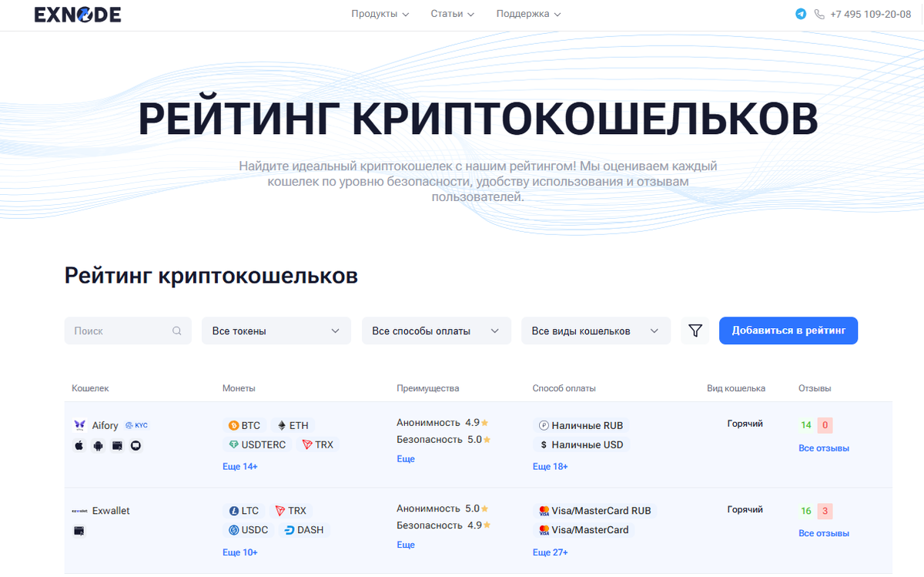This screenshot has height=577, width=924.
Task: Expand the 'Все способы оплаты' selector
Action: [x=436, y=330]
